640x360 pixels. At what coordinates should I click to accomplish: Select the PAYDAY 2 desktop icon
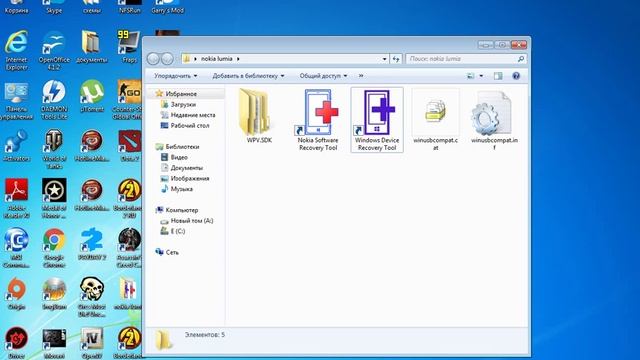point(92,245)
